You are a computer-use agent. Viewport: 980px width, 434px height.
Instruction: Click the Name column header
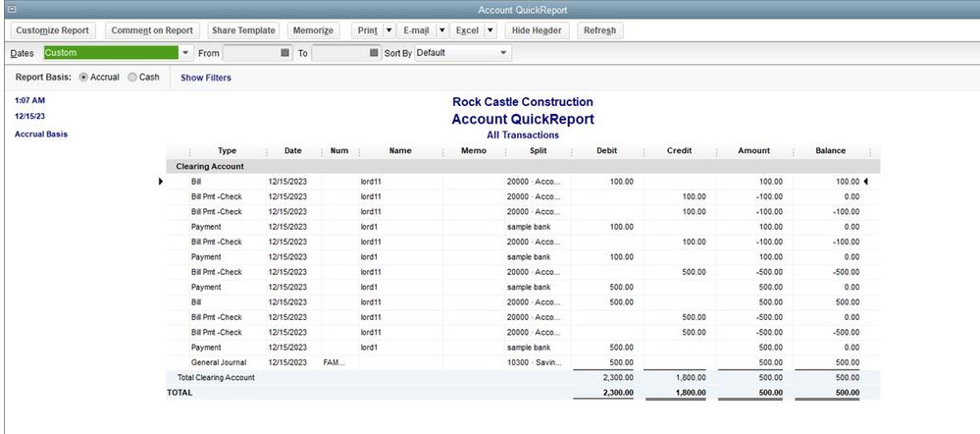coord(400,150)
